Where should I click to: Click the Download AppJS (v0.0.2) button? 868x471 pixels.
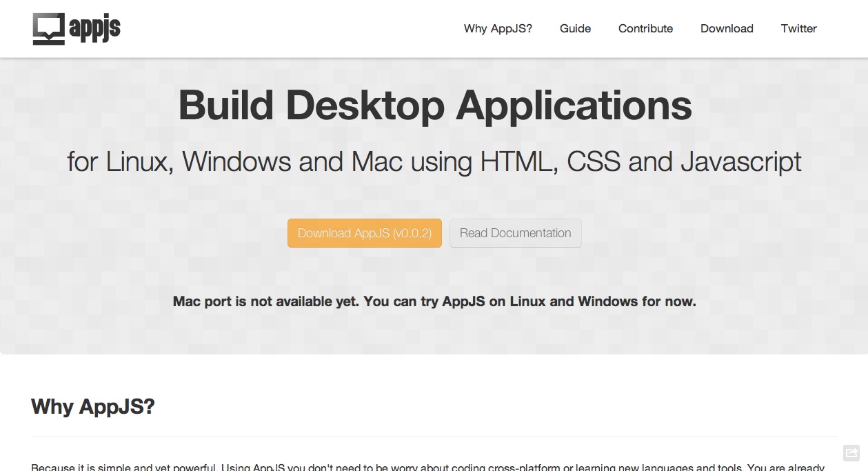click(x=365, y=233)
